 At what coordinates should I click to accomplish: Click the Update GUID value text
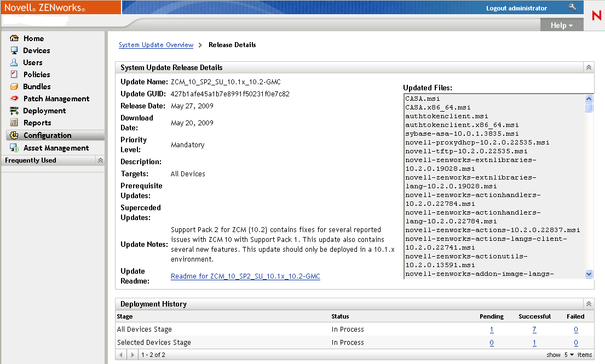[x=230, y=94]
